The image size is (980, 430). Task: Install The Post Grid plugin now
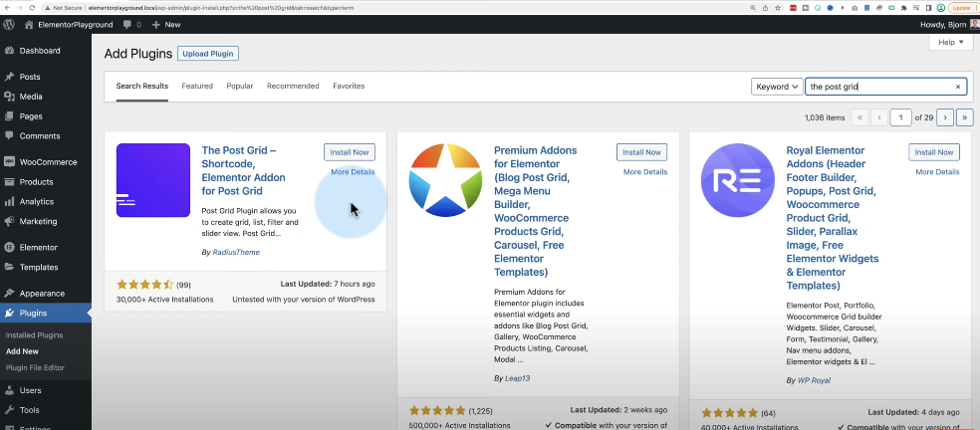[x=350, y=152]
